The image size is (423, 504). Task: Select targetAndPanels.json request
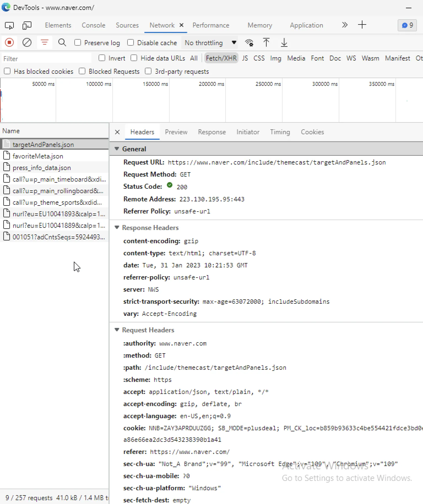click(54, 144)
